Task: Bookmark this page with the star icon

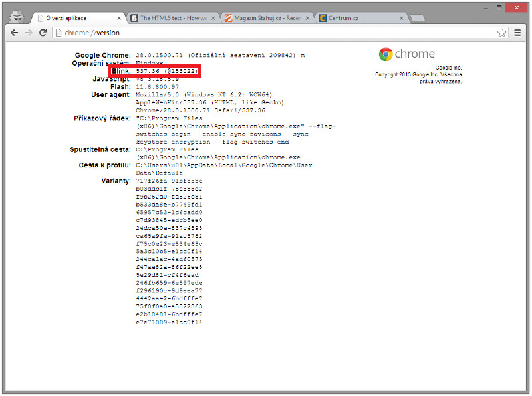Action: [x=502, y=33]
